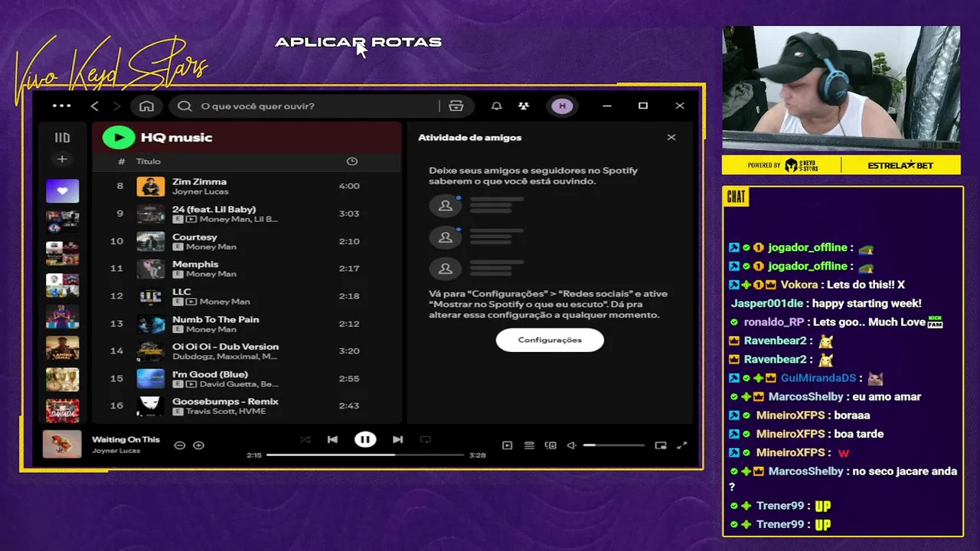Image resolution: width=980 pixels, height=551 pixels.
Task: Click now playing cover art
Action: (62, 444)
